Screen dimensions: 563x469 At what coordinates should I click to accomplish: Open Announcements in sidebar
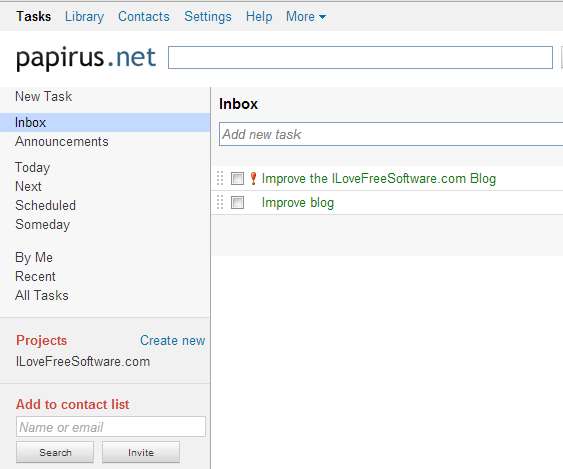point(62,141)
